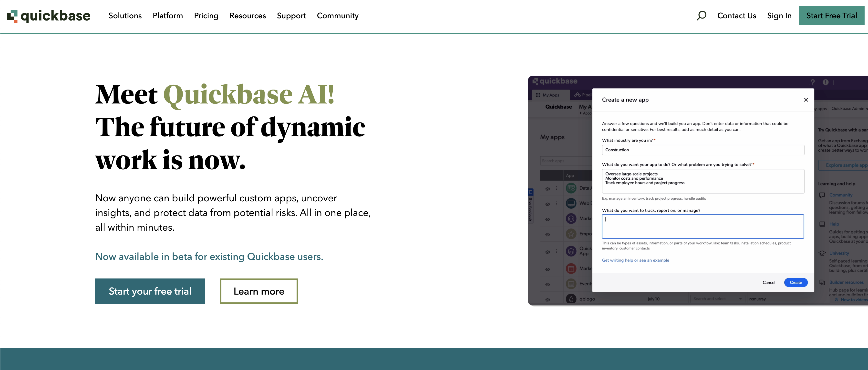Image resolution: width=868 pixels, height=370 pixels.
Task: Toggle the hidden-eye icon for Web app row
Action: (548, 204)
